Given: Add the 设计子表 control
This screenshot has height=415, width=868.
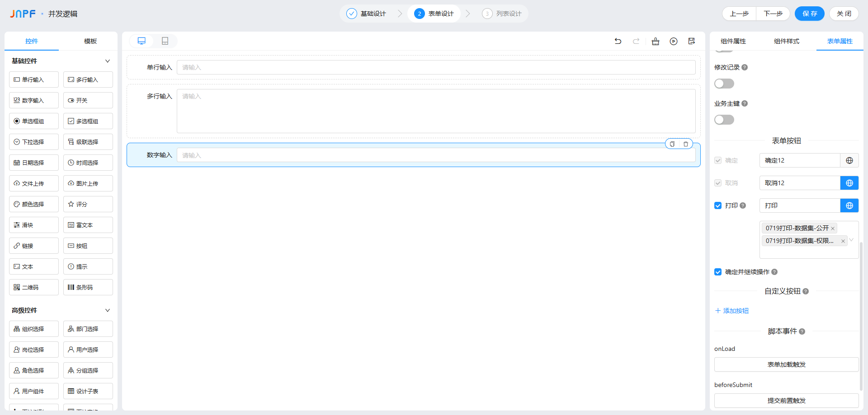Looking at the screenshot, I should [x=88, y=391].
